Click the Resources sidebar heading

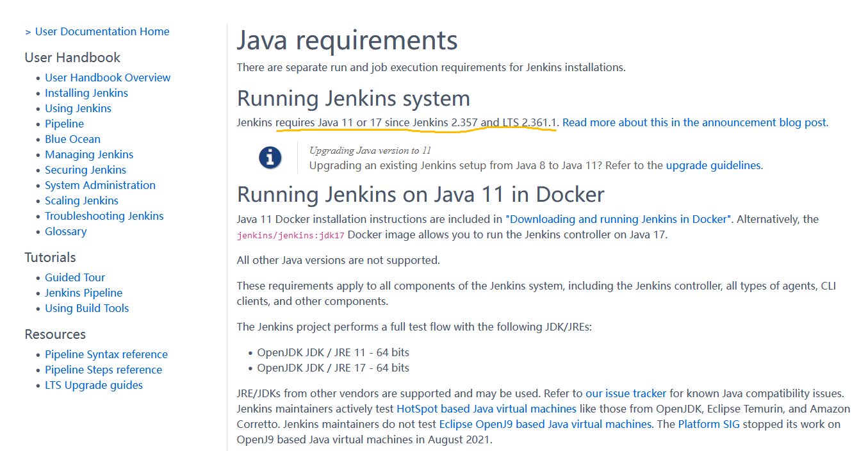[x=55, y=334]
